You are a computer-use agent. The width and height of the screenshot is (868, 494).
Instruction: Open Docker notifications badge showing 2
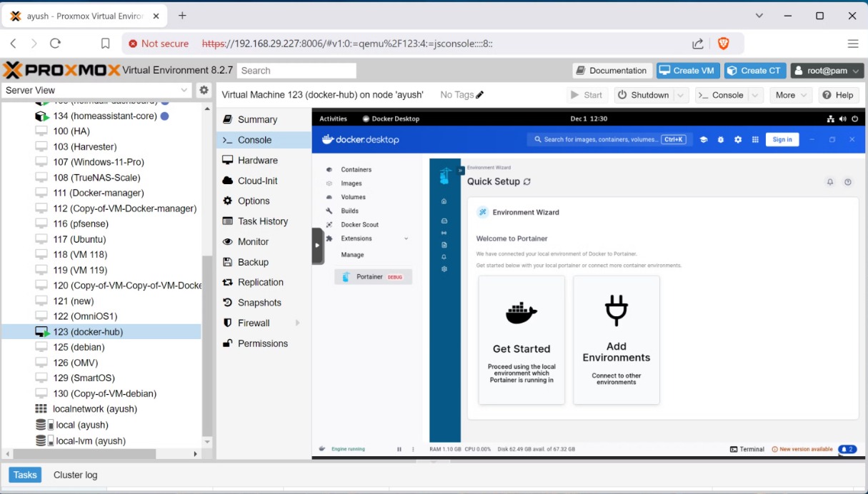click(x=847, y=449)
